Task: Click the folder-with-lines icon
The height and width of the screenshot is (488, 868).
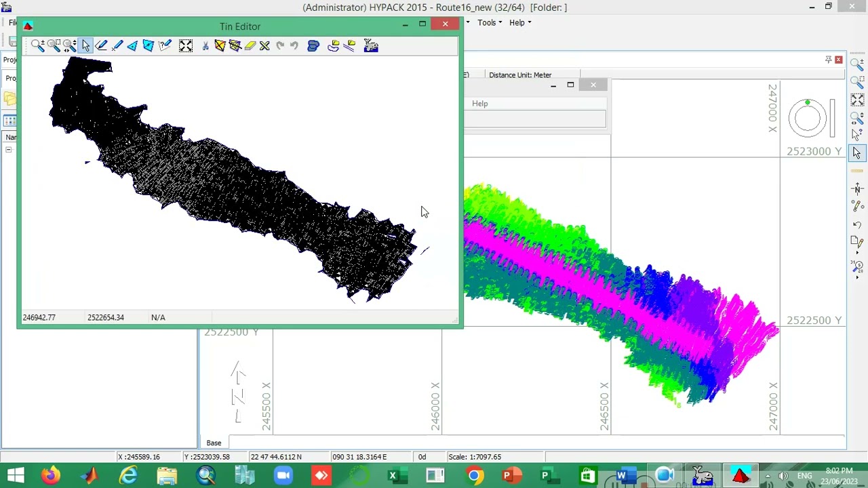Action: click(x=350, y=45)
